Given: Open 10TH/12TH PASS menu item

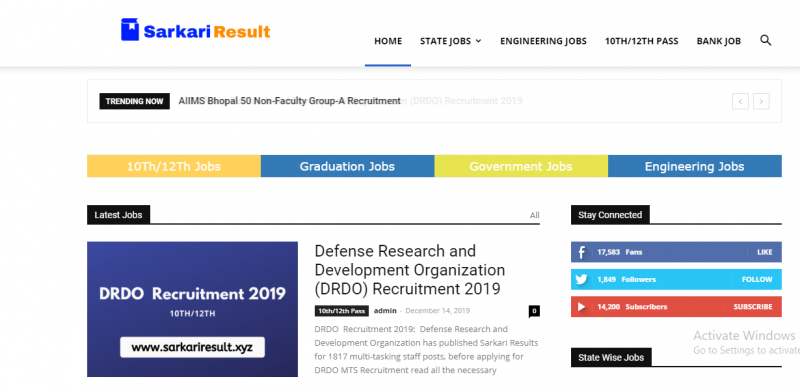Looking at the screenshot, I should point(641,41).
